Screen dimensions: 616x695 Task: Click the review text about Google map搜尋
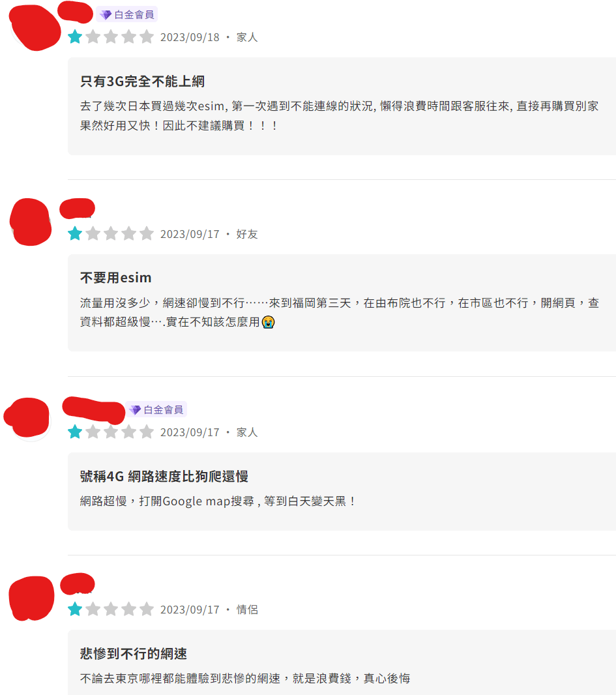218,501
